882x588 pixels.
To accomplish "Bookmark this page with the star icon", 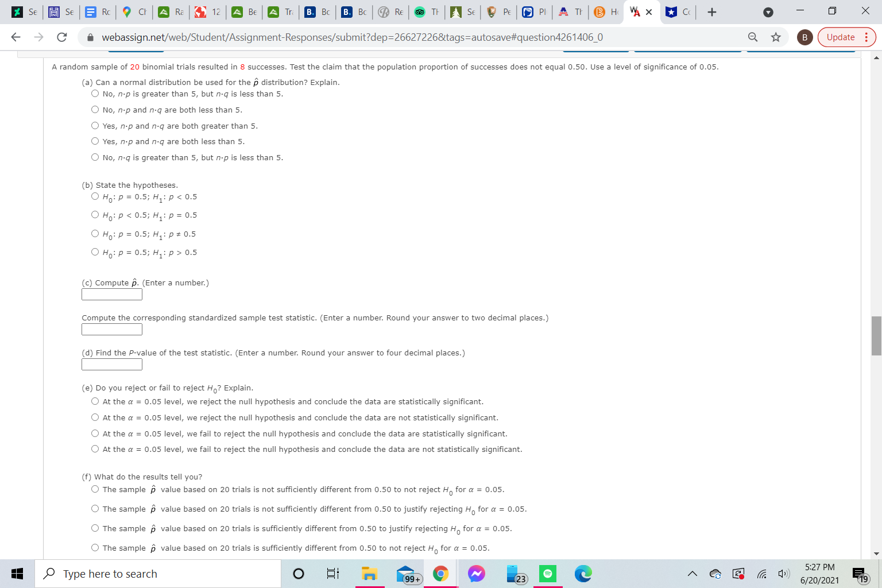I will tap(776, 37).
